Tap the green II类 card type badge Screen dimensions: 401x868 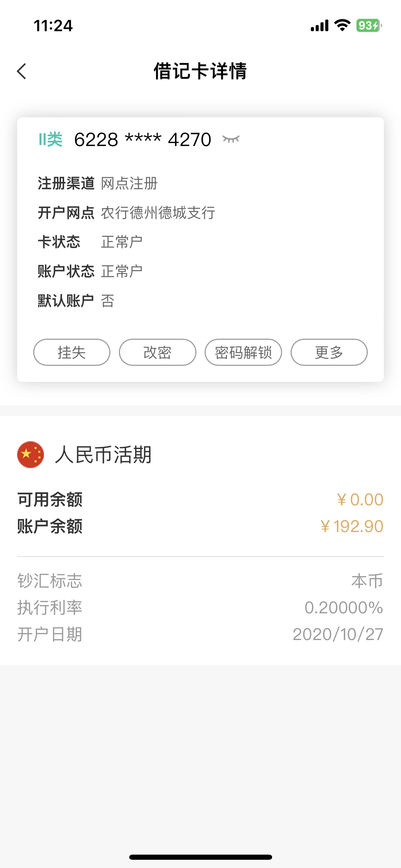[50, 140]
